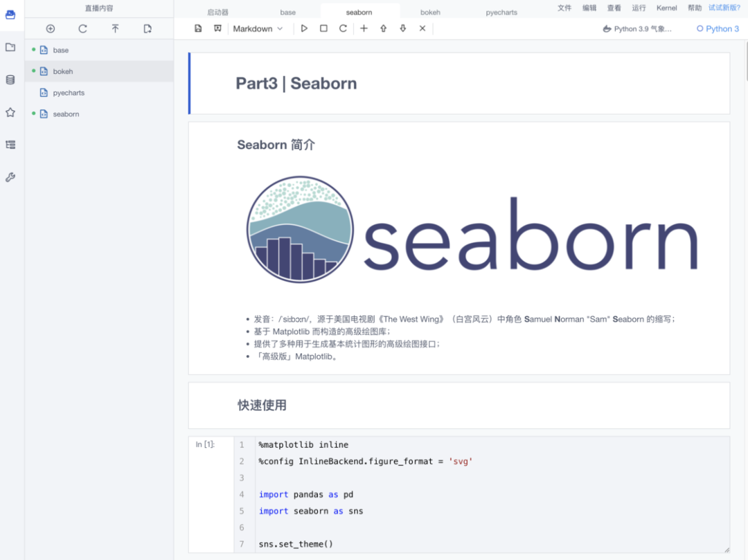Stop kernel with the square icon
This screenshot has height=560, width=748.
coord(323,28)
